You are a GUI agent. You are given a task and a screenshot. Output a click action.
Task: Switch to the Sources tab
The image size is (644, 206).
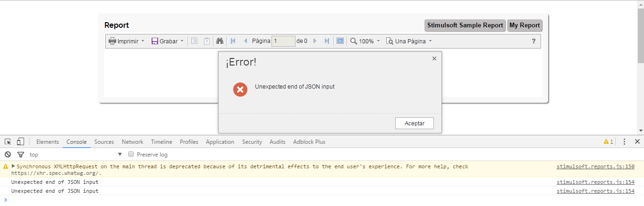pos(104,142)
